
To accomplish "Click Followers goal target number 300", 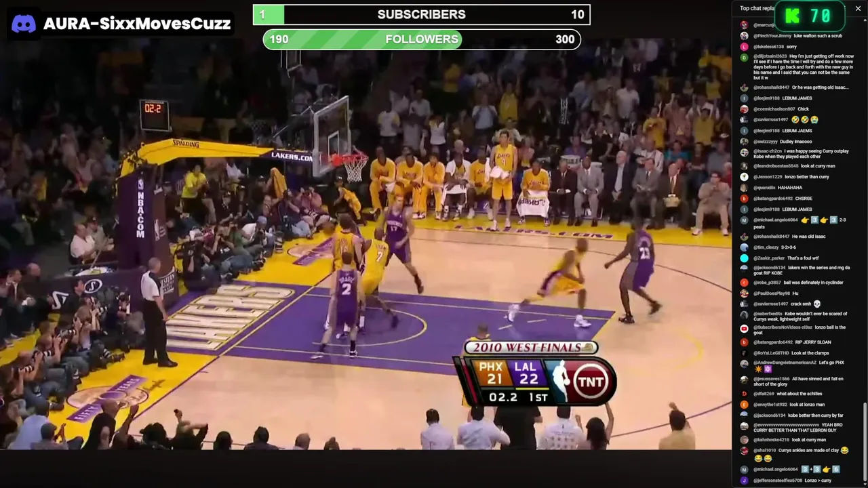I will click(x=565, y=39).
